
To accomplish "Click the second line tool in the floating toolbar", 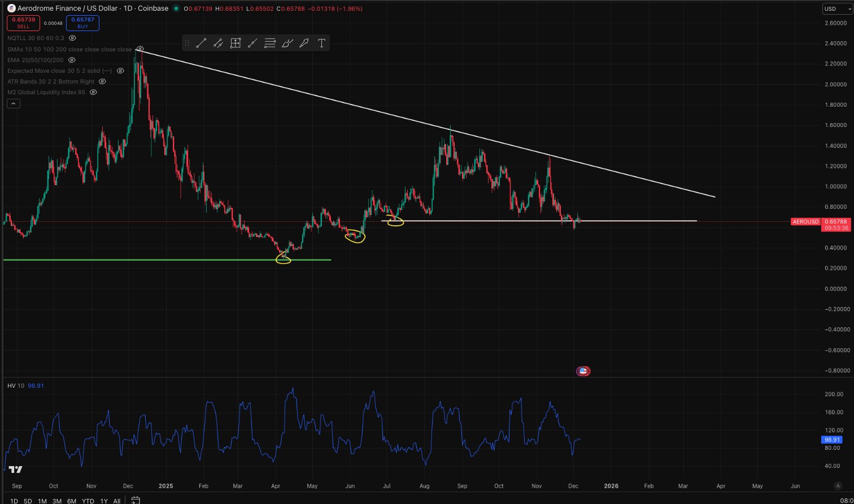I will point(218,43).
